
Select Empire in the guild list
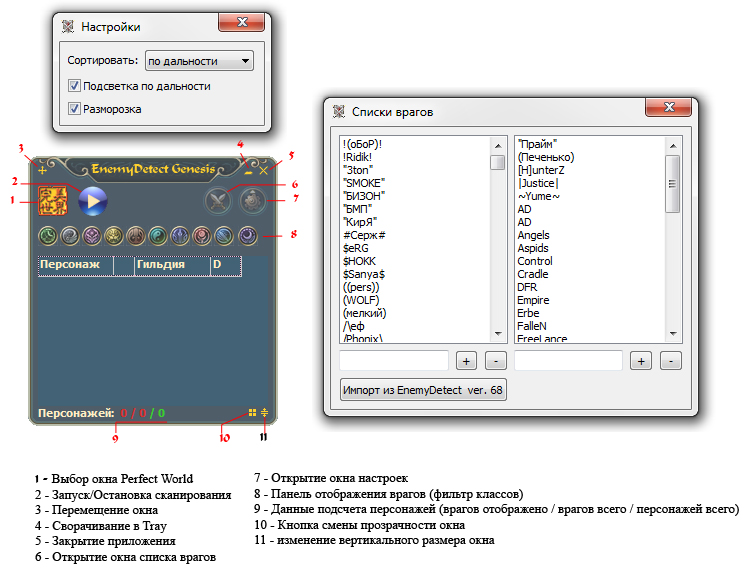click(x=533, y=300)
